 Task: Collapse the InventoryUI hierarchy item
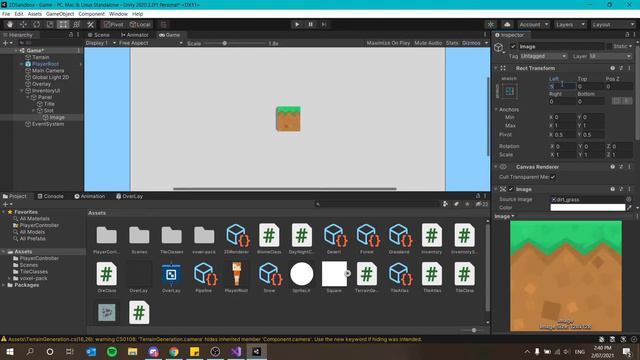pyautogui.click(x=22, y=91)
